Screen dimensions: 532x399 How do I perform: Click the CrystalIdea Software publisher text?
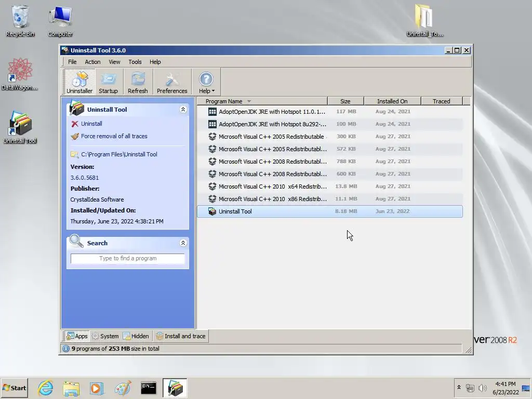97,199
